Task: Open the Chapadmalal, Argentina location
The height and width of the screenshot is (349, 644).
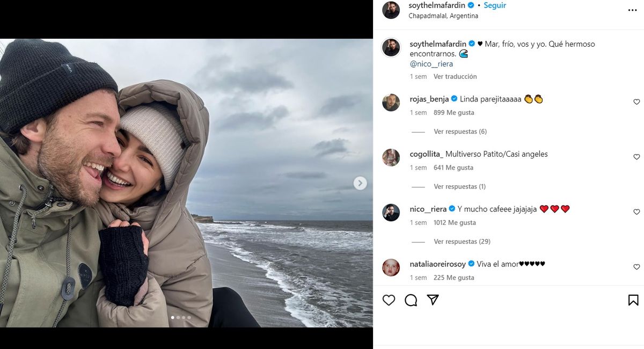Action: pos(443,16)
